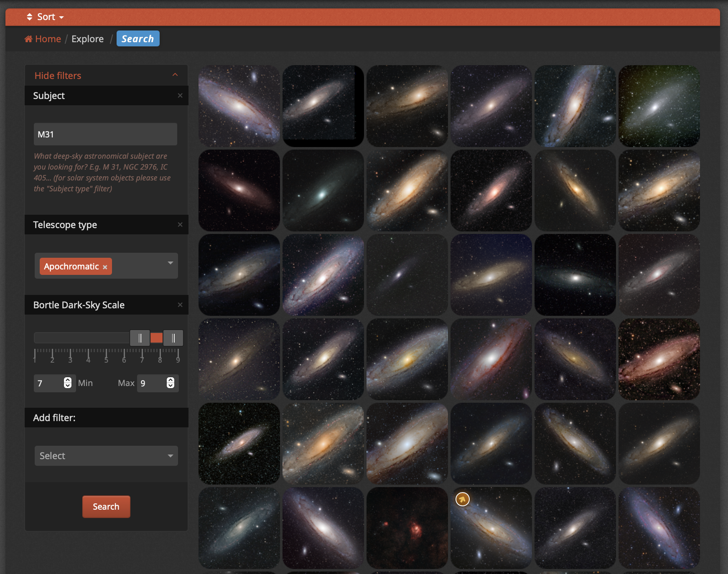
Task: Click the red Search button
Action: coord(106,507)
